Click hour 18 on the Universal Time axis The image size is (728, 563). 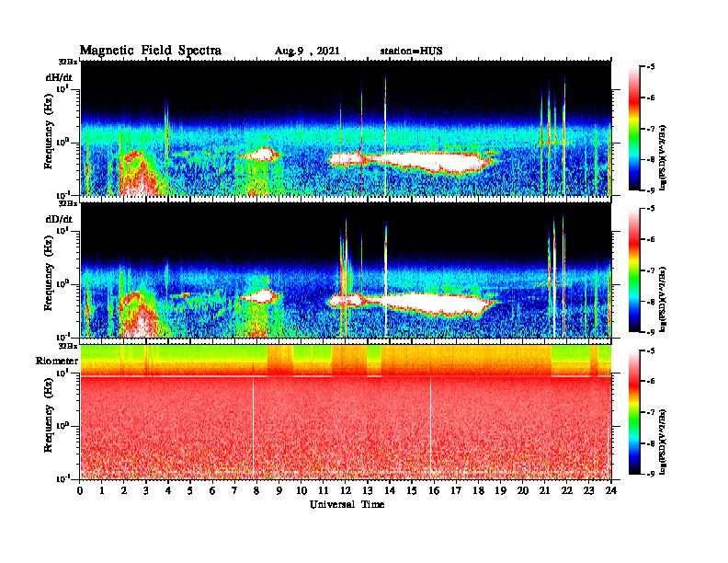click(x=478, y=490)
